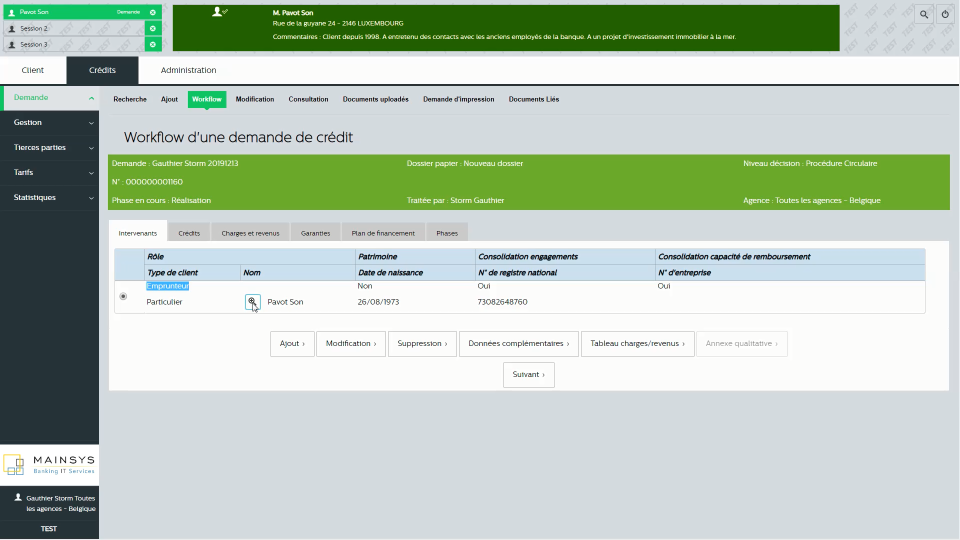Viewport: 960px width, 540px height.
Task: Open the Client main tab
Action: point(32,70)
